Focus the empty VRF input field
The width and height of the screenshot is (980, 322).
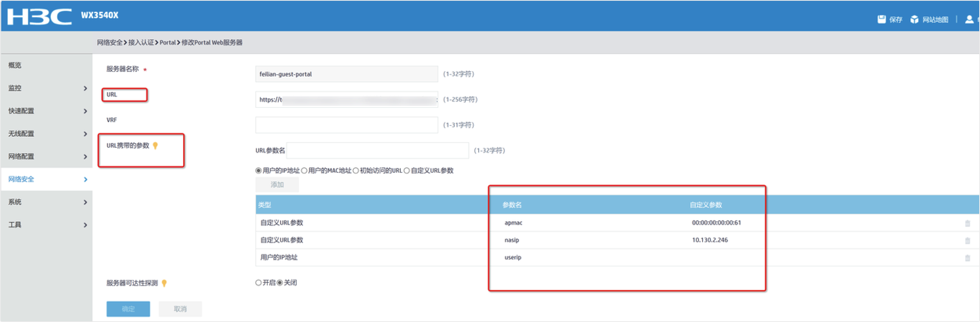(x=346, y=125)
